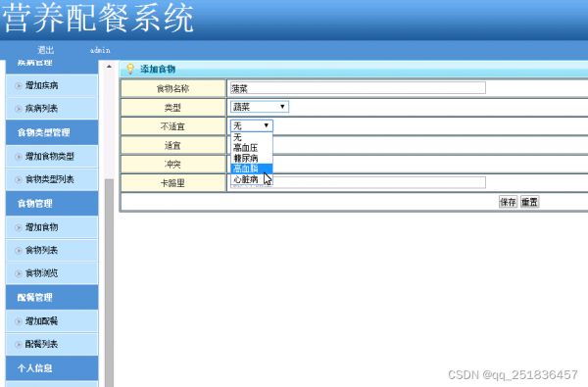Click the bullet icon beside 增加食物类型
This screenshot has width=588, height=387.
coord(18,157)
